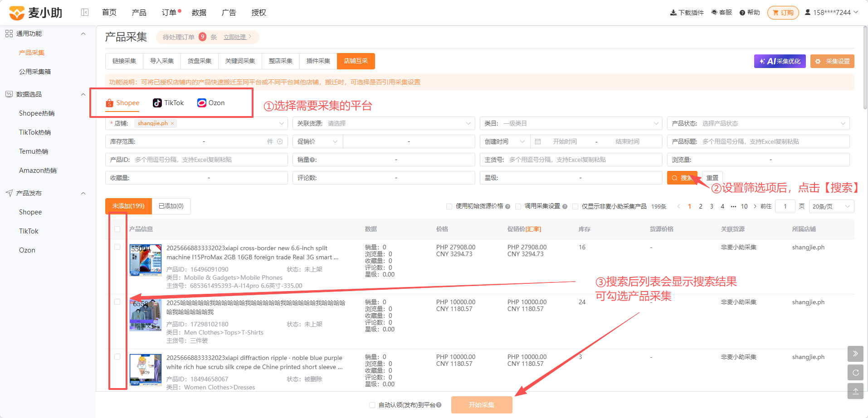Enable 使用初始货源价格 checkbox
This screenshot has width=868, height=418.
(x=449, y=206)
